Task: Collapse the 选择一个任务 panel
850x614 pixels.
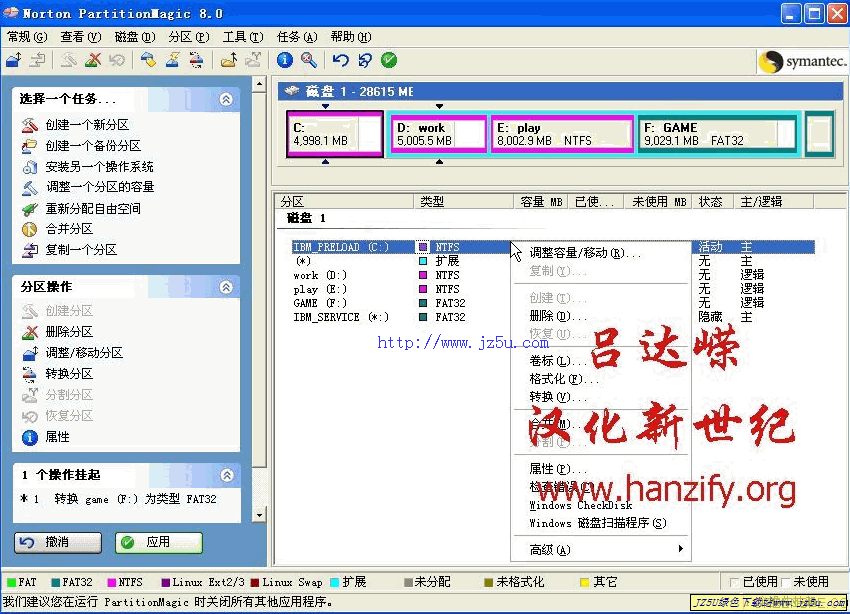Action: tap(227, 99)
